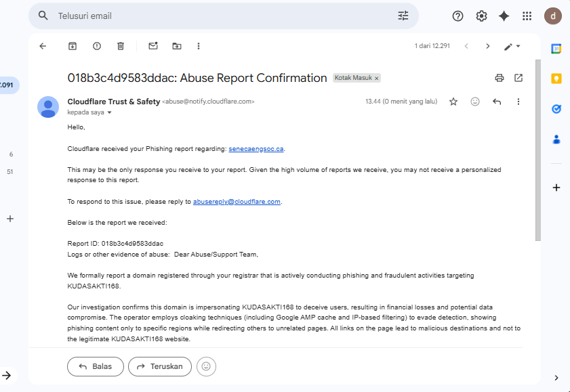Select the sender name 'Cloudflare Trust & Safety'
This screenshot has width=570, height=392.
114,102
